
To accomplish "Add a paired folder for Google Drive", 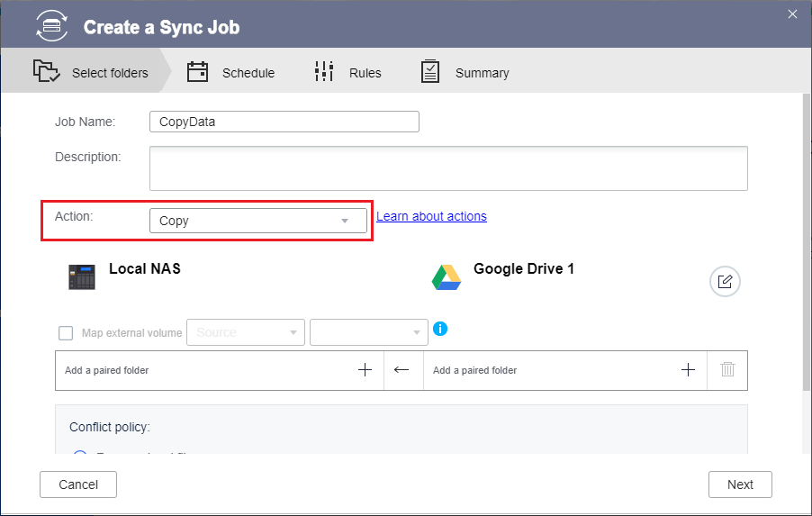I will (688, 370).
